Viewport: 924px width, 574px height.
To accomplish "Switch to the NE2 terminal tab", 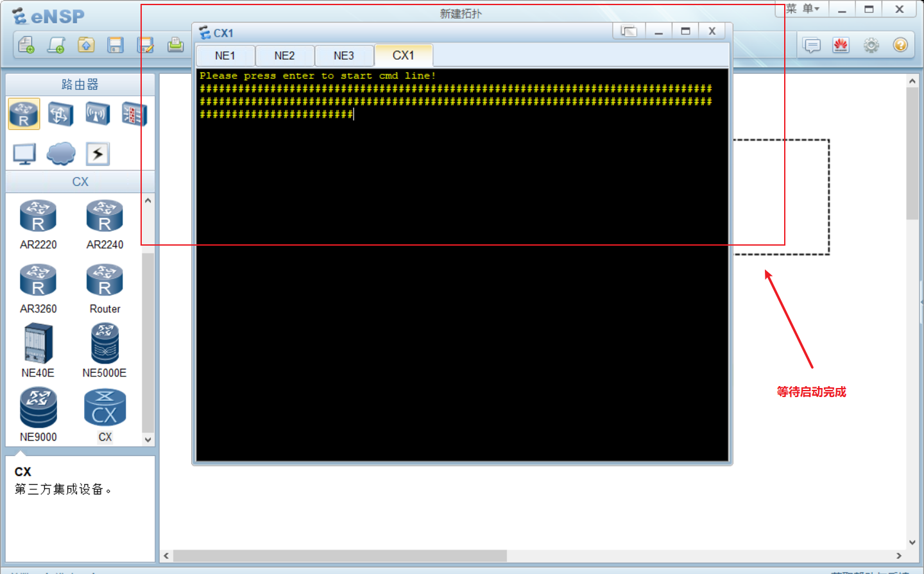I will [284, 56].
